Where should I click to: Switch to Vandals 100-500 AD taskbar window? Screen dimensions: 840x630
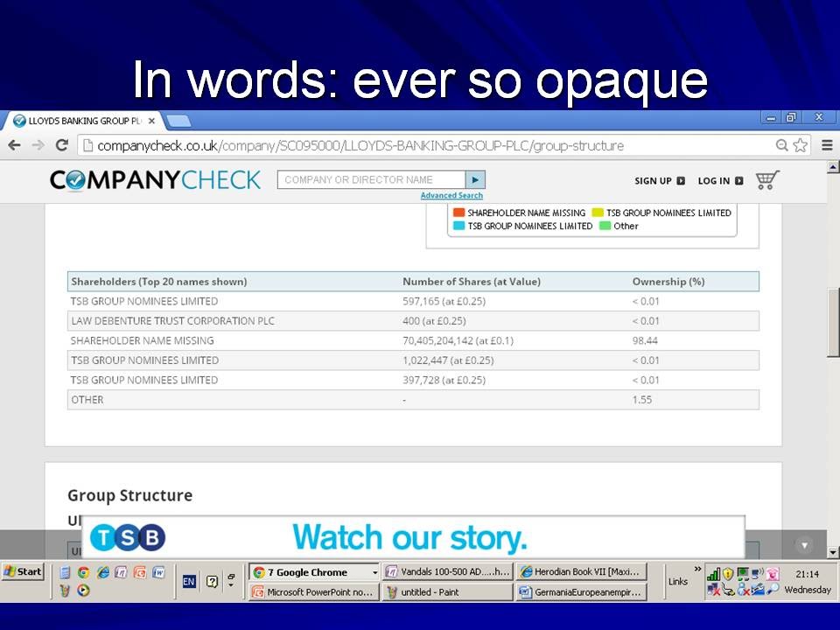tap(447, 571)
